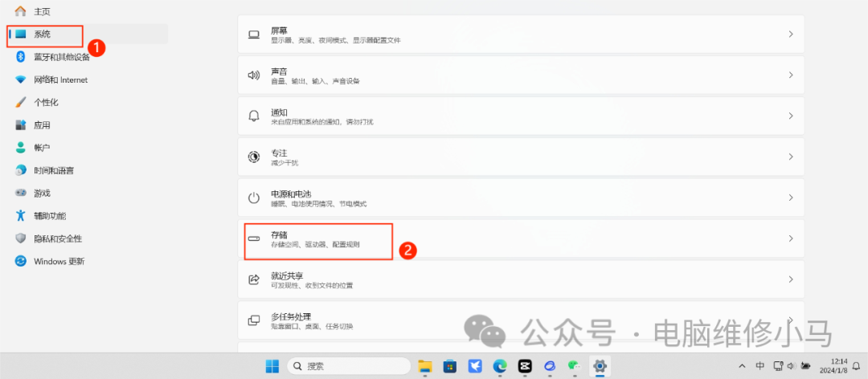Open the Windows Start button
This screenshot has width=868, height=379.
tap(272, 365)
